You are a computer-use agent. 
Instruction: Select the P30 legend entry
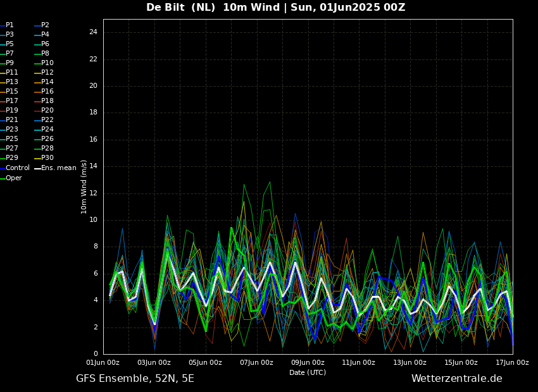pos(47,158)
